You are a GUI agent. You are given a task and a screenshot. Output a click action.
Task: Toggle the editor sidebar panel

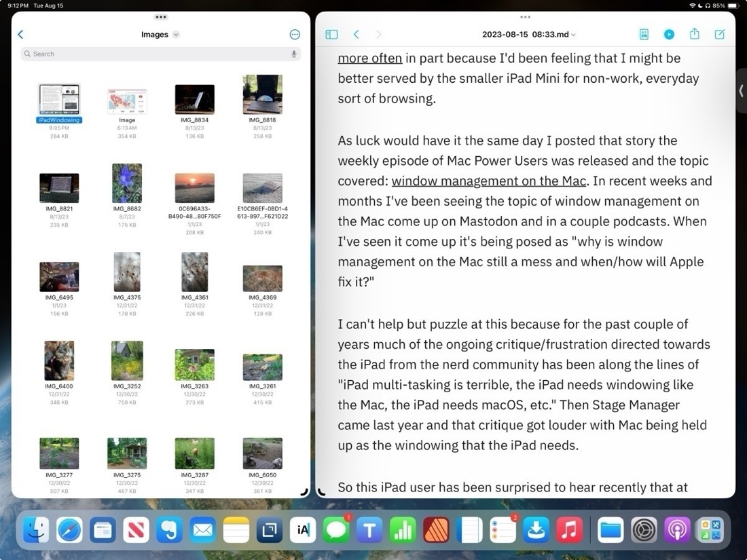(x=331, y=34)
